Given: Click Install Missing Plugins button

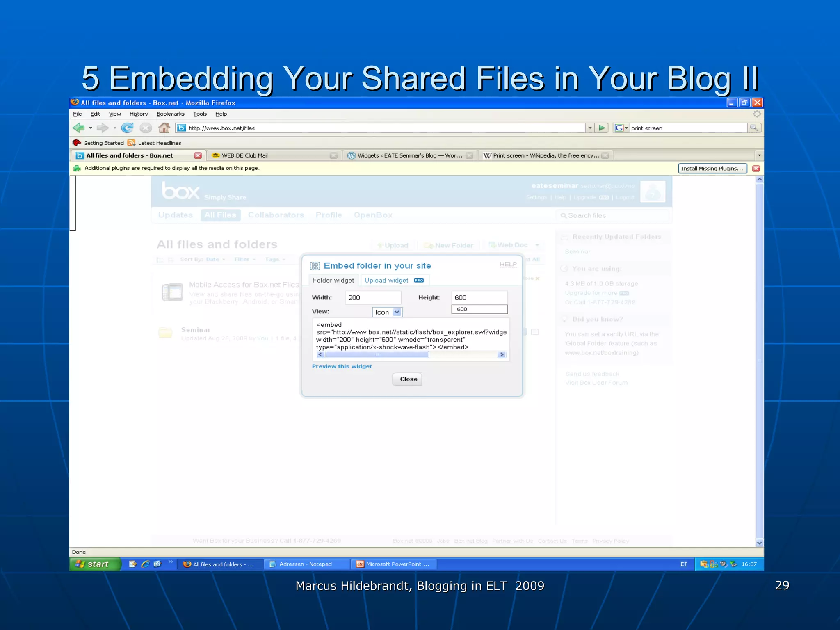Looking at the screenshot, I should [x=712, y=168].
